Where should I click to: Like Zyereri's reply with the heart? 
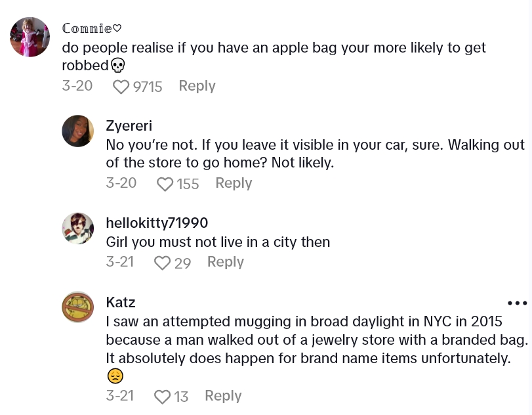(x=165, y=184)
